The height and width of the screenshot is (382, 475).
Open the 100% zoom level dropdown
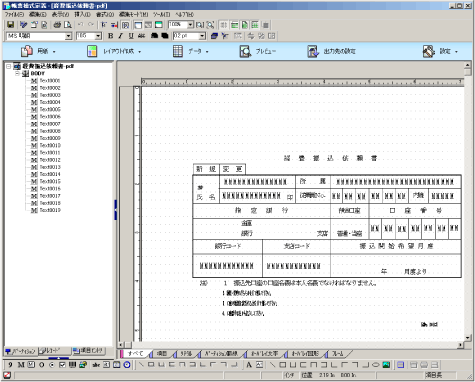pos(190,25)
